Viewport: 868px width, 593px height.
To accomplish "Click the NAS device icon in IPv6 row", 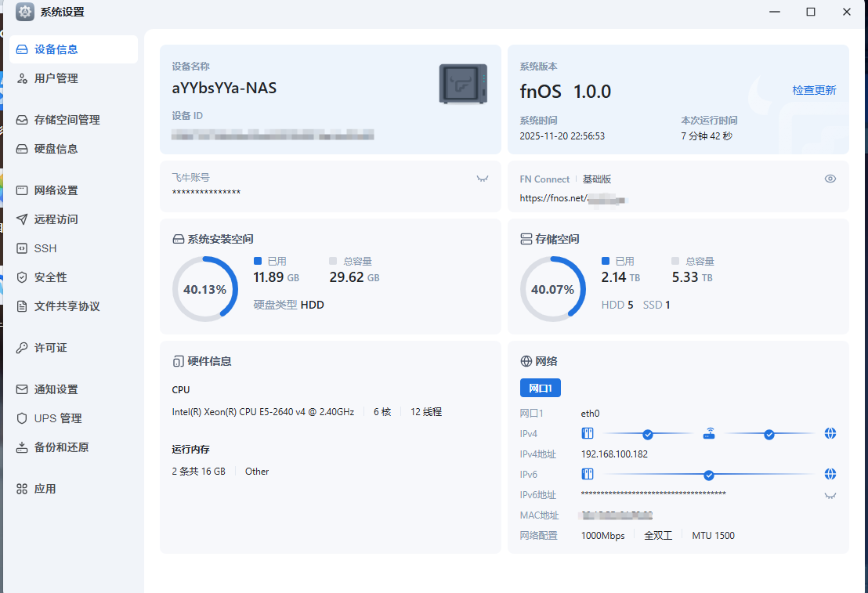I will [x=588, y=474].
